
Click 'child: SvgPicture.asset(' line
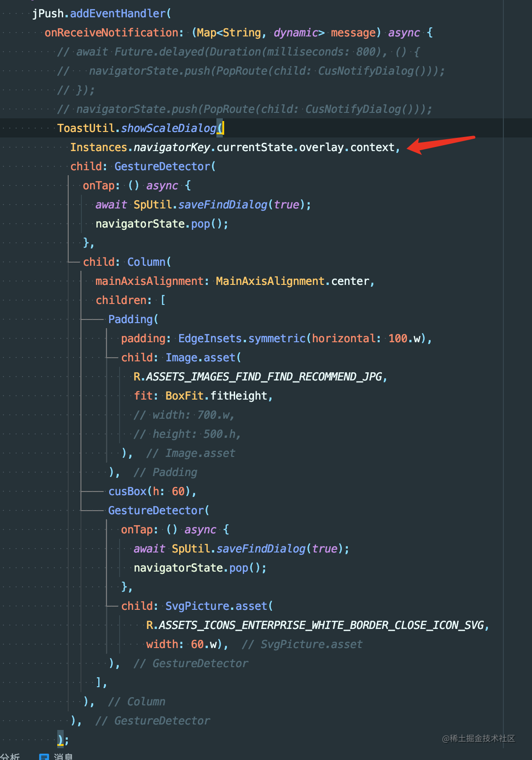[x=197, y=606]
